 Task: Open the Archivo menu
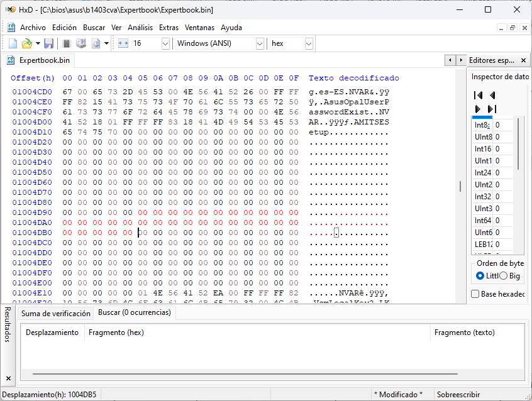click(33, 28)
